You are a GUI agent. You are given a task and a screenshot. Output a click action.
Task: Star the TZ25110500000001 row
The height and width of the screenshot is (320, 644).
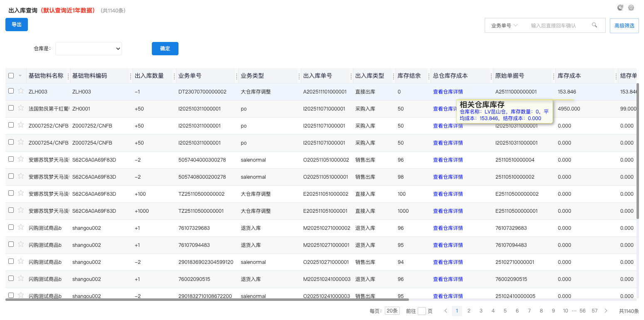coord(21,210)
